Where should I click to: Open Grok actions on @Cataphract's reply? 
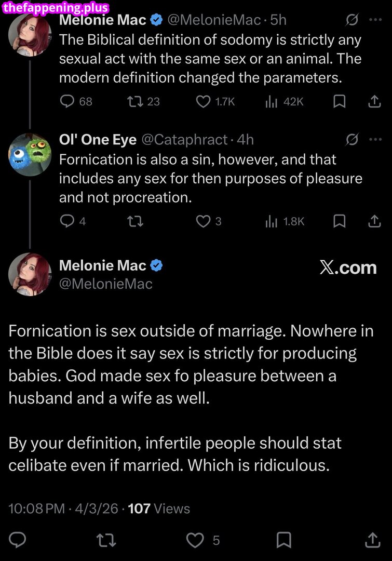click(x=352, y=139)
